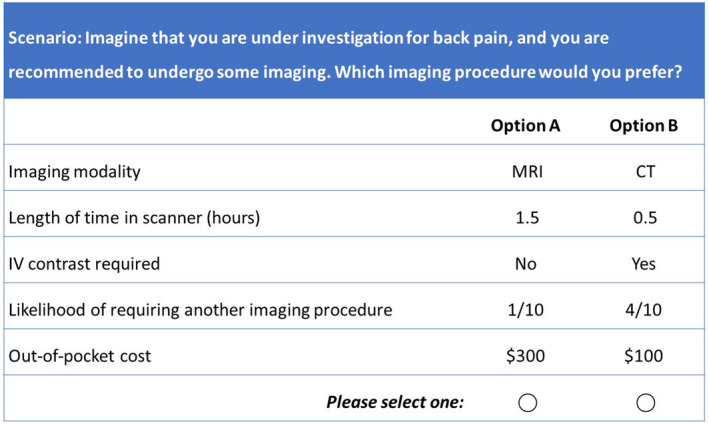Click the 1.5 hours scanner time value
This screenshot has height=424, width=709.
click(527, 218)
